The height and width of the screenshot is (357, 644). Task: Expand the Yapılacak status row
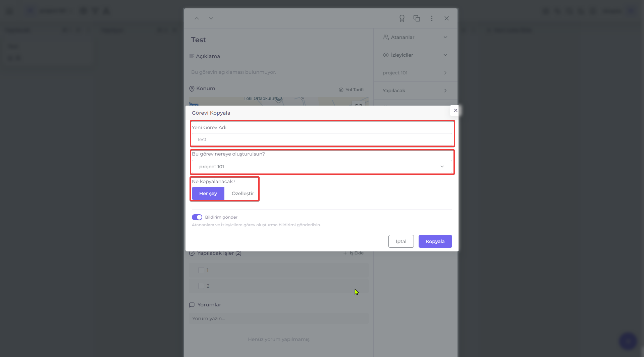click(x=415, y=91)
